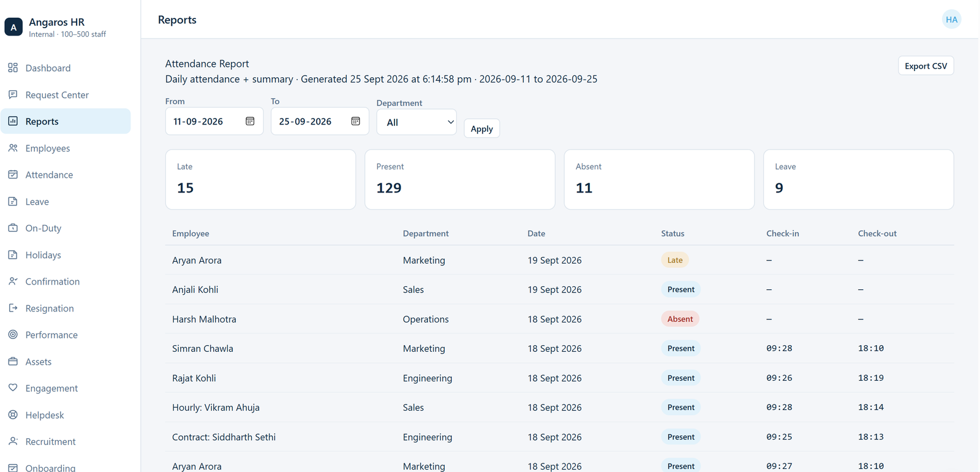Open the HA user avatar menu
Screen dimensions: 980x472
click(951, 20)
